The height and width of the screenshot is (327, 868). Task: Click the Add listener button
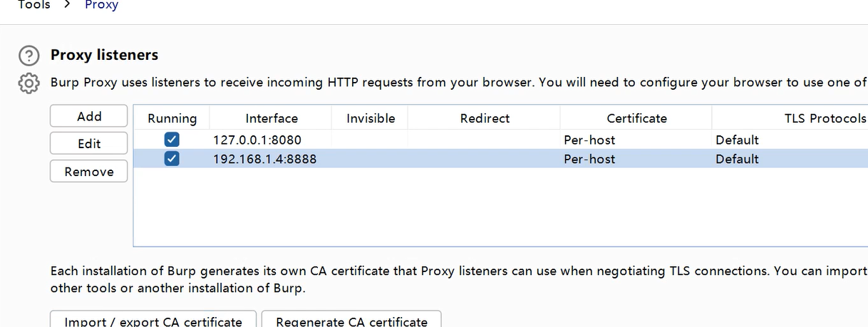coord(89,116)
